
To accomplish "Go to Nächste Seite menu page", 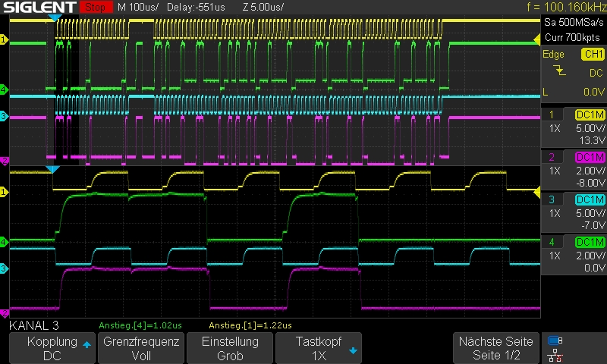I will [x=496, y=349].
